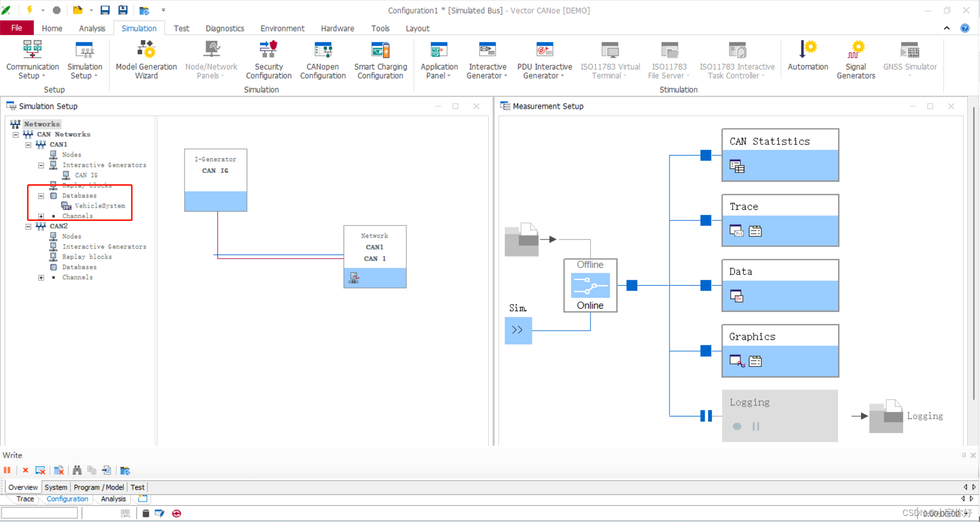Screen dimensions: 980x522
Task: Toggle the connector square before Data block
Action: point(706,285)
